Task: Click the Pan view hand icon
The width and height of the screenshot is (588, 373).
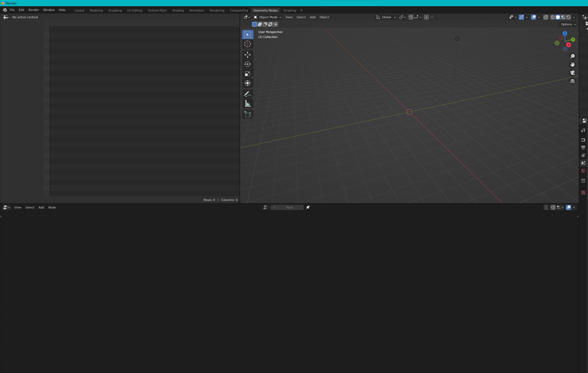Action: click(572, 64)
